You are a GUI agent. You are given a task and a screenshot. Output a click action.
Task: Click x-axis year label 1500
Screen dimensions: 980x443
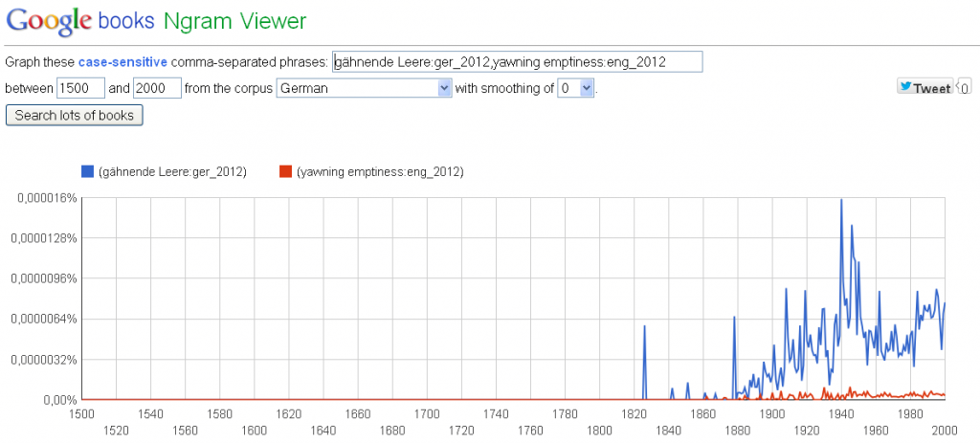pyautogui.click(x=82, y=413)
